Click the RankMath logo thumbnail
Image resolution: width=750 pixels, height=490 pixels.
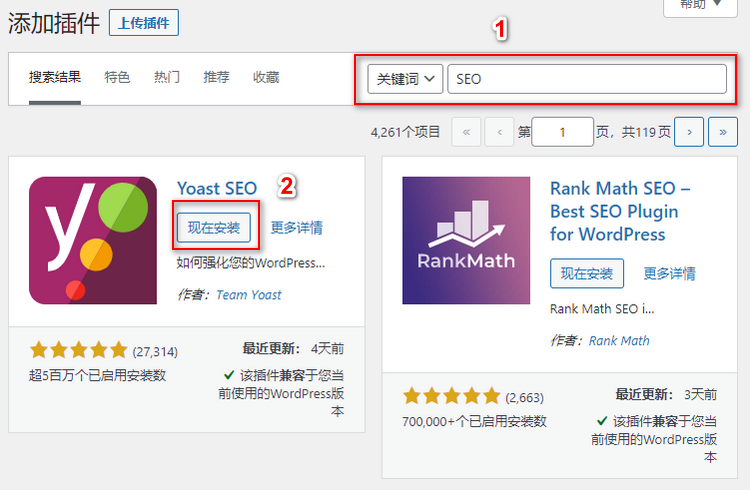click(x=466, y=240)
